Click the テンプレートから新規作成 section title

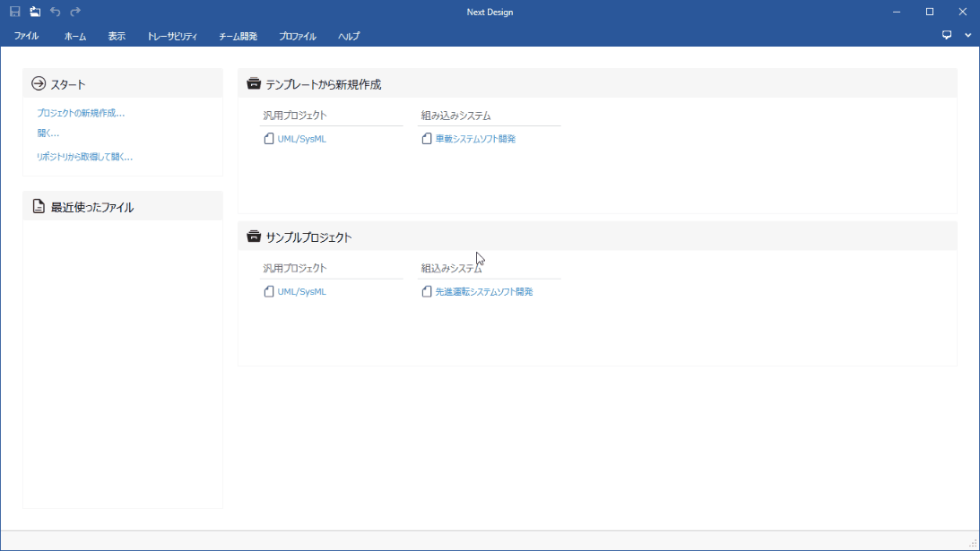click(x=324, y=84)
